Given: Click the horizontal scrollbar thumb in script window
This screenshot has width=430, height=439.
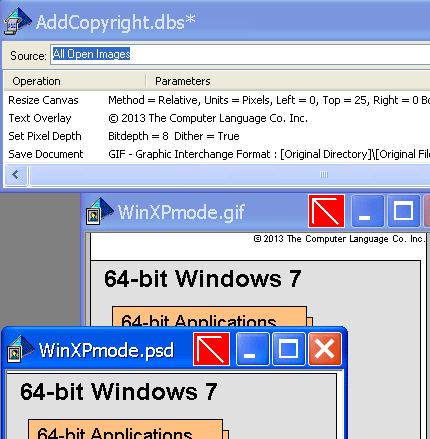Looking at the screenshot, I should [230, 175].
